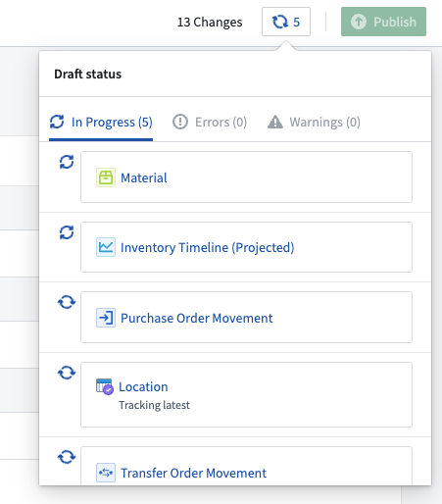Open the draft status sync button showing 5

pyautogui.click(x=286, y=22)
